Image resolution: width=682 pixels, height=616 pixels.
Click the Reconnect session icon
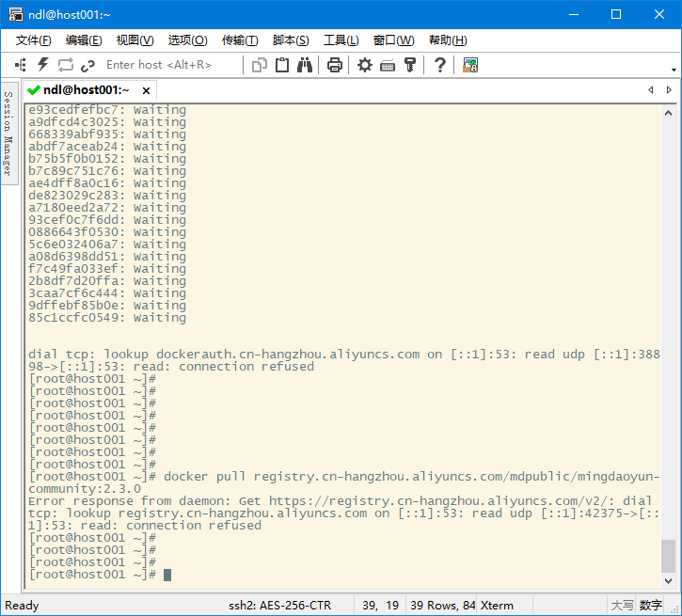click(x=66, y=65)
